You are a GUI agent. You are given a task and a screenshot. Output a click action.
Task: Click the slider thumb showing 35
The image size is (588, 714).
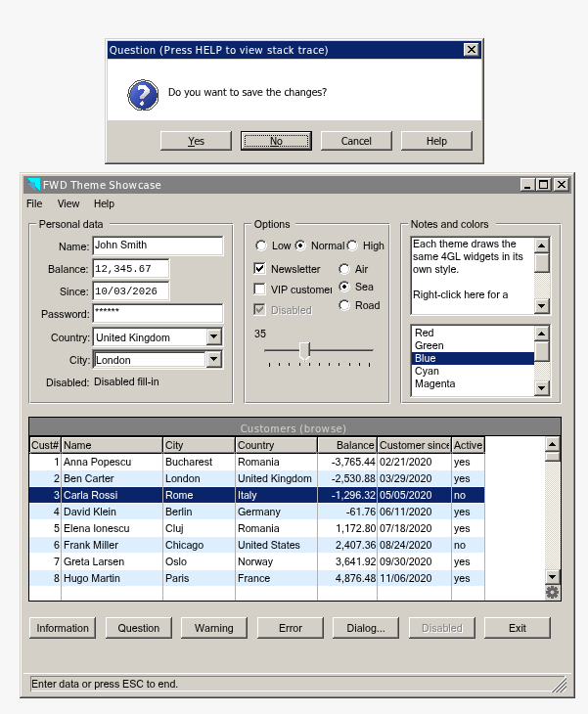[x=304, y=351]
